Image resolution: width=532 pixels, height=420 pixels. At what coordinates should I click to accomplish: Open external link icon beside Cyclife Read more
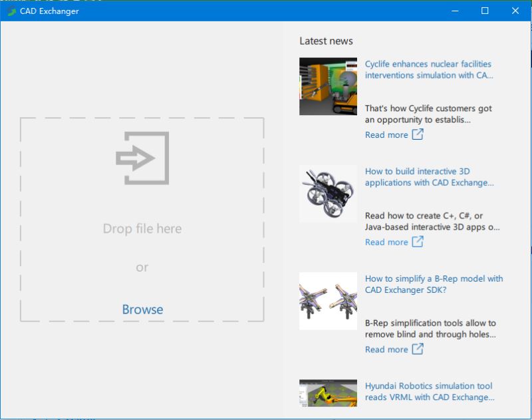(418, 134)
